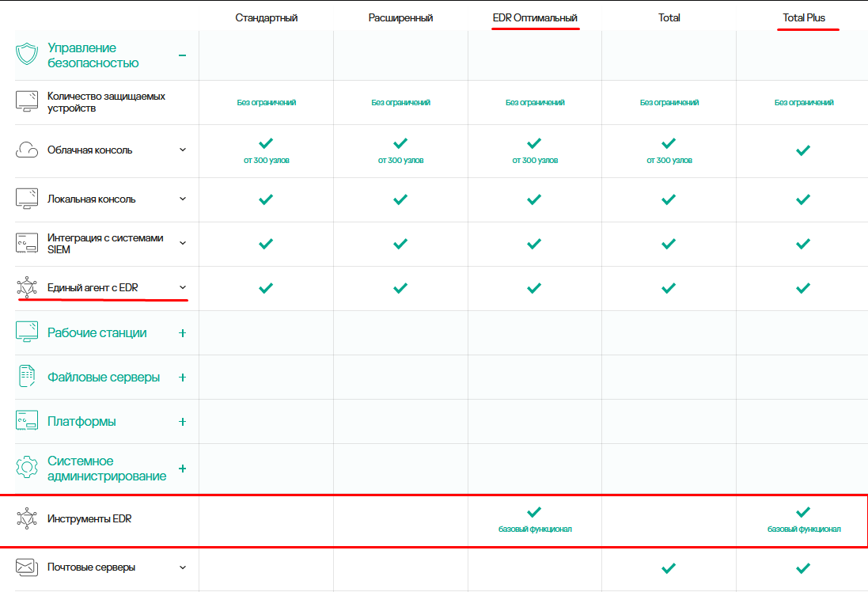Click the monitor icon for Локальная консоль
Viewport: 868px width, 592px height.
[27, 199]
